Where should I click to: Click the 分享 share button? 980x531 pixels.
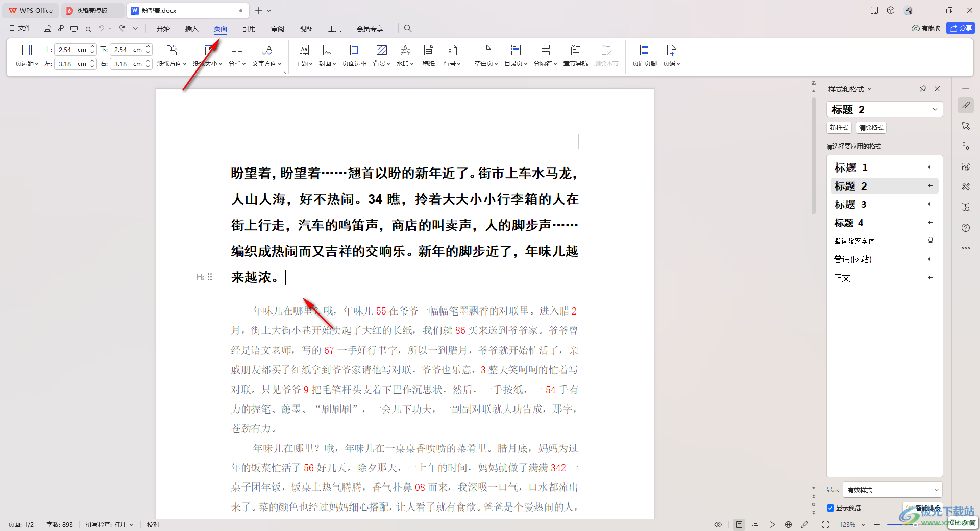coord(961,28)
